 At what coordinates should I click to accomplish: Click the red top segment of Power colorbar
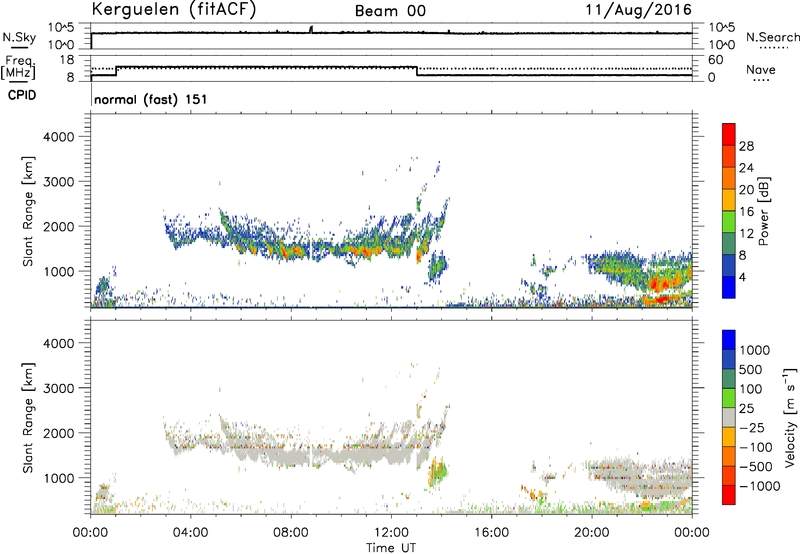coord(729,134)
